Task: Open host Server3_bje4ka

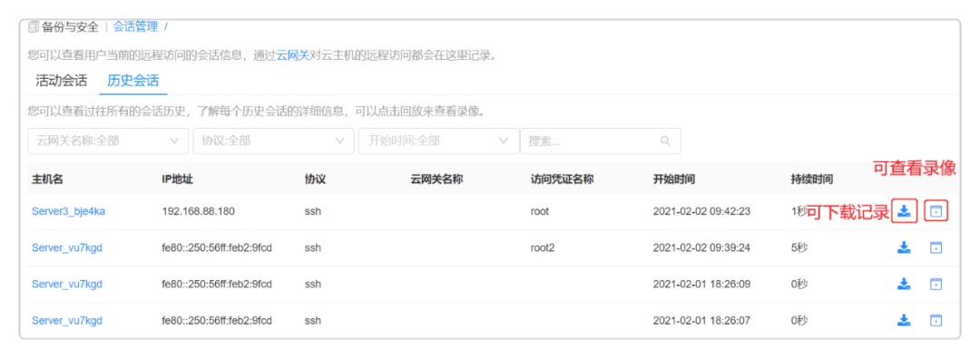Action: coord(68,211)
